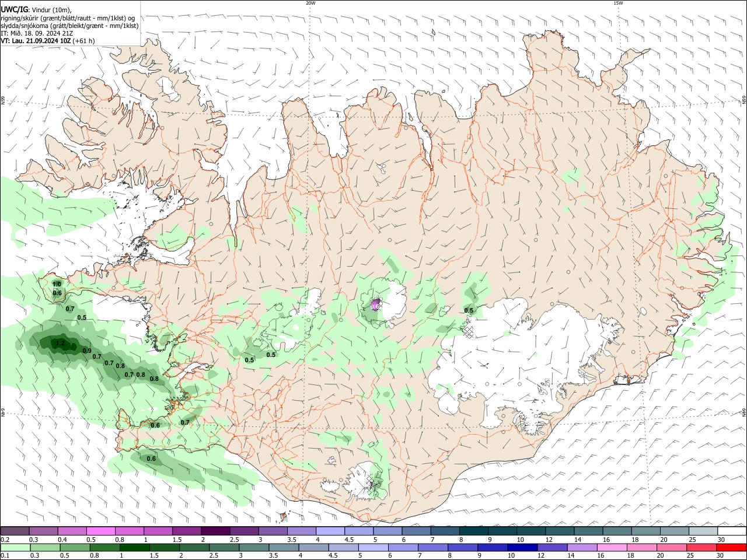This screenshot has height=560, width=747.
Task: Click the 20W longitude label at top
Action: pyautogui.click(x=310, y=3)
